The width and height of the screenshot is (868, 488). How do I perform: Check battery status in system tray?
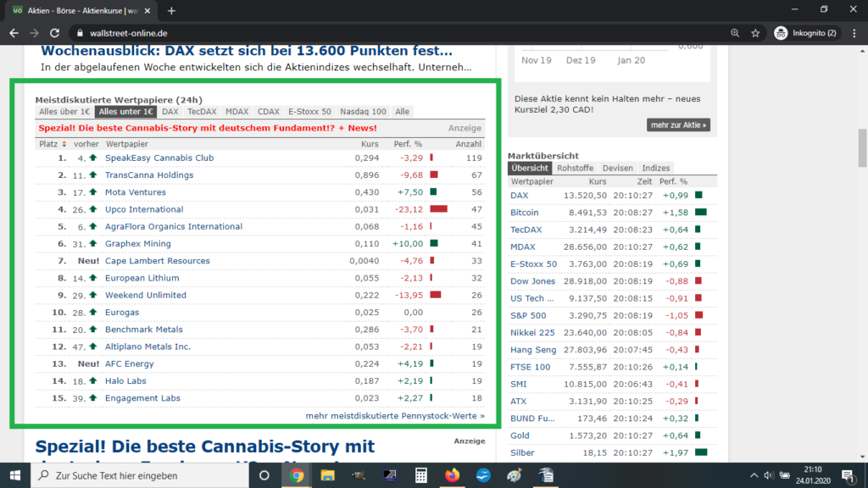[x=784, y=475]
